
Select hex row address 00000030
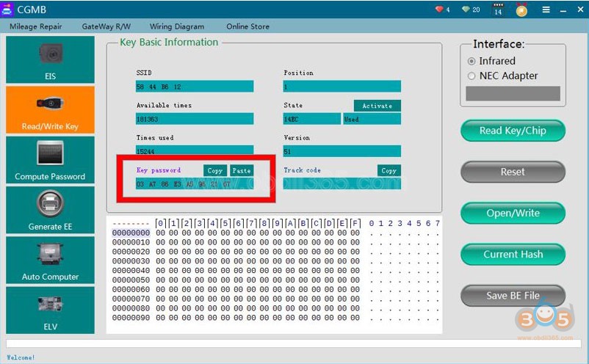click(131, 261)
